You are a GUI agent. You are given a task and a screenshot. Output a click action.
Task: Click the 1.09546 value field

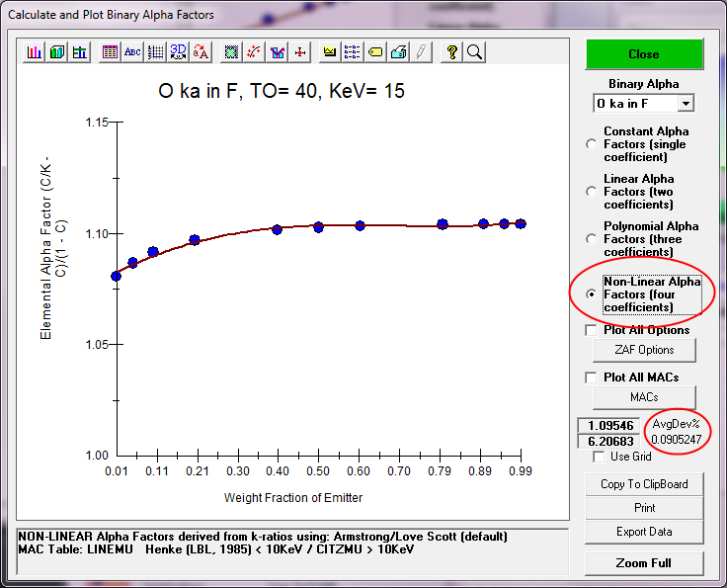608,426
